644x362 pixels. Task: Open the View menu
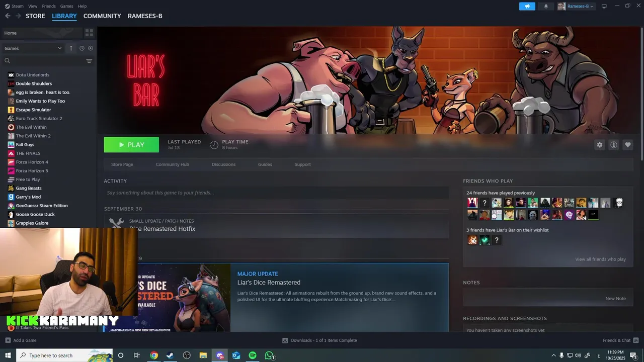click(x=33, y=6)
